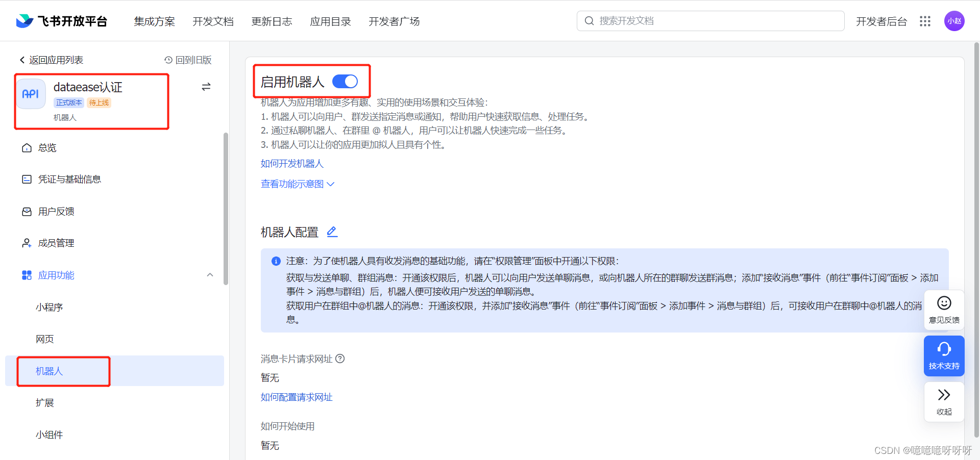Switch to the 机器人 section in sidebar
This screenshot has height=460, width=980.
(x=49, y=371)
